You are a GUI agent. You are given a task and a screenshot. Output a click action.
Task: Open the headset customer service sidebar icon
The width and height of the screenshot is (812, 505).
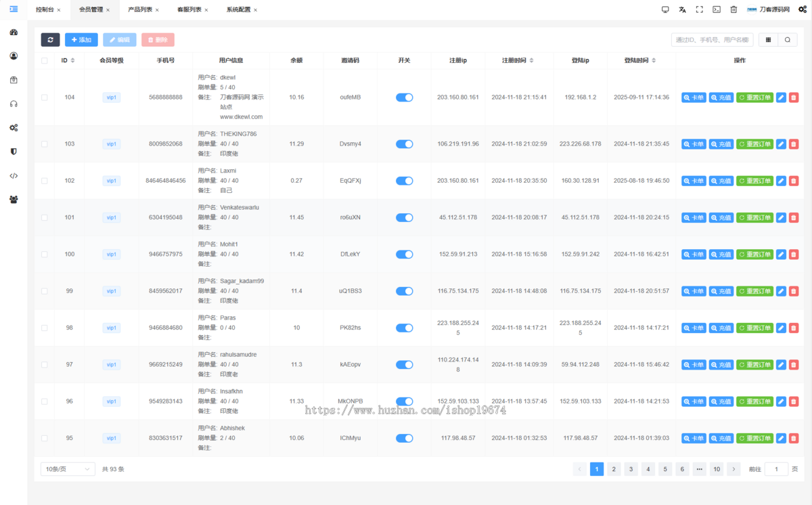pos(14,104)
